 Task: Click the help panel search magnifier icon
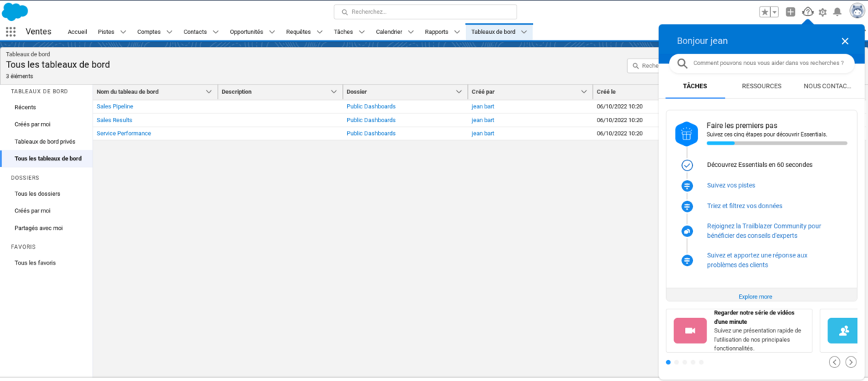point(682,64)
